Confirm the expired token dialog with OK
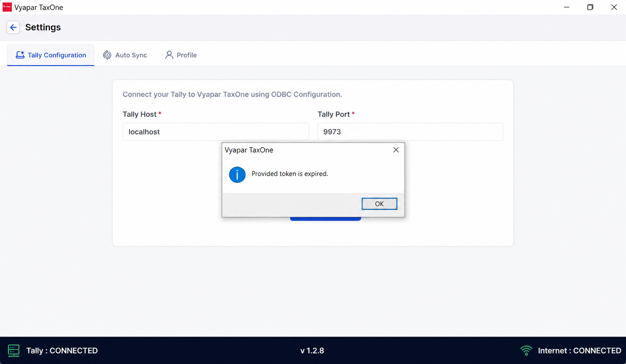The height and width of the screenshot is (364, 626). click(x=379, y=204)
